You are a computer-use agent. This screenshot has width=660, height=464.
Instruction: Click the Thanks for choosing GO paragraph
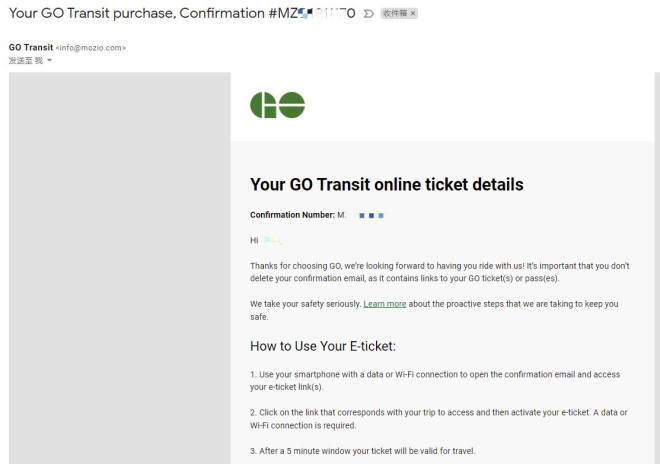(x=439, y=272)
